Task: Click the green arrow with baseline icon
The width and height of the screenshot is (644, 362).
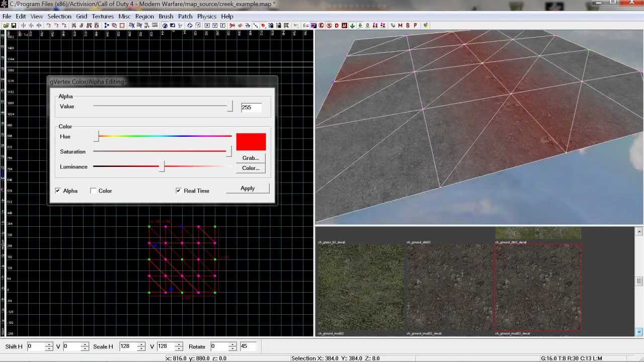Action: [360, 26]
